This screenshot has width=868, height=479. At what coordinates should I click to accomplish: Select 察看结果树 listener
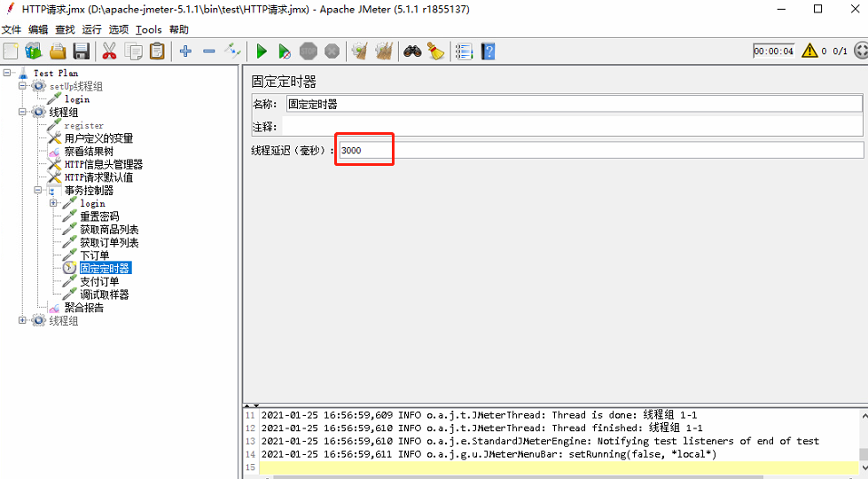click(89, 151)
